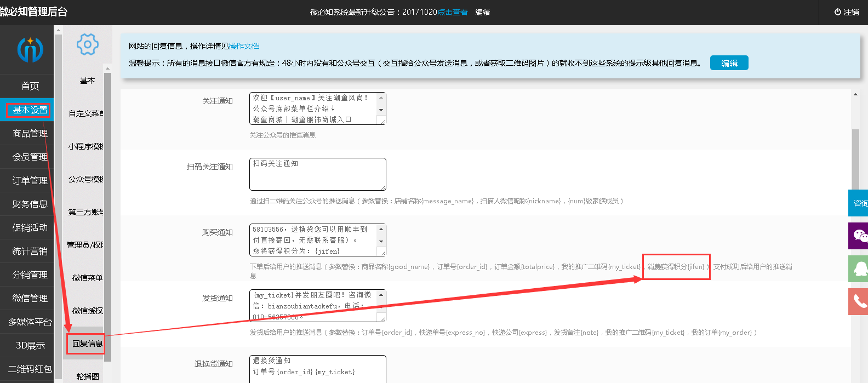Open the 咨询 floating widget

click(x=858, y=203)
